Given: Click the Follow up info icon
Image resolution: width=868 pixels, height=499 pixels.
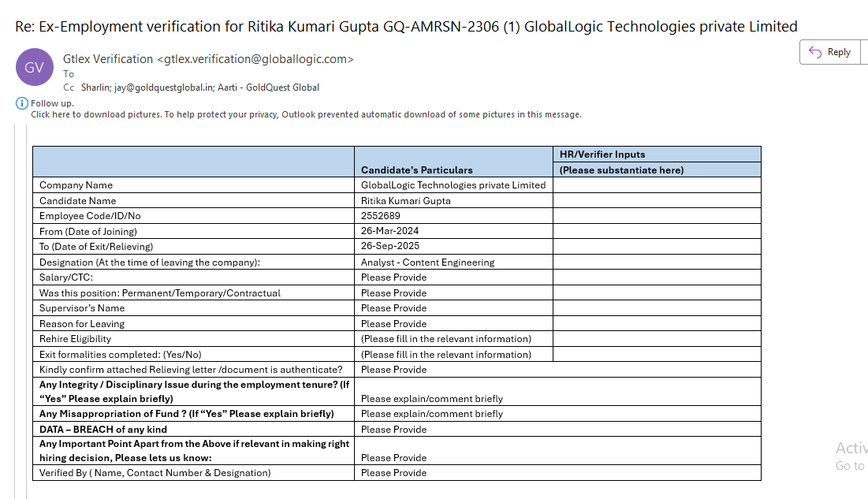Looking at the screenshot, I should pos(21,103).
